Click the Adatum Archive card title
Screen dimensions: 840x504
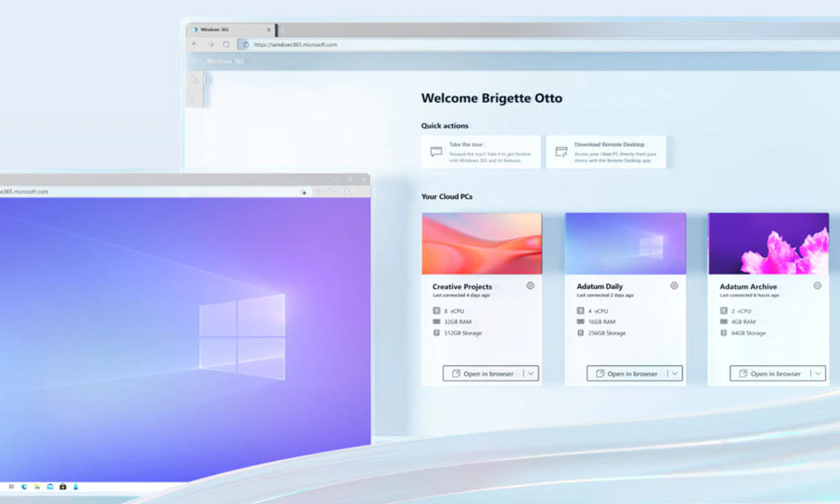click(748, 286)
